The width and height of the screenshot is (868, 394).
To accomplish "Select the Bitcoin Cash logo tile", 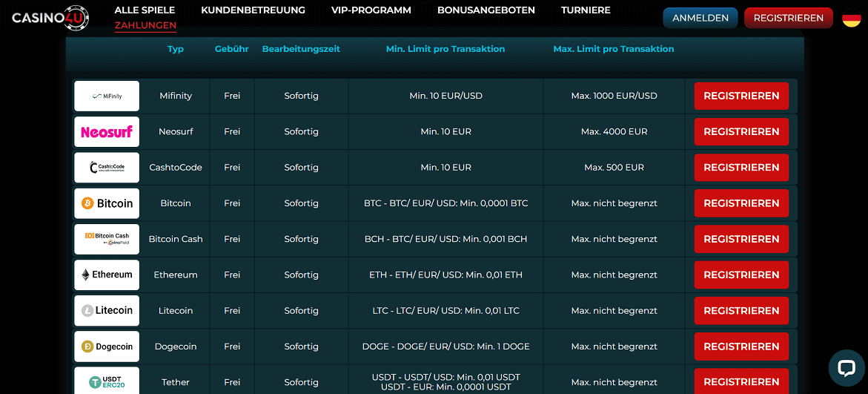I will (x=107, y=239).
